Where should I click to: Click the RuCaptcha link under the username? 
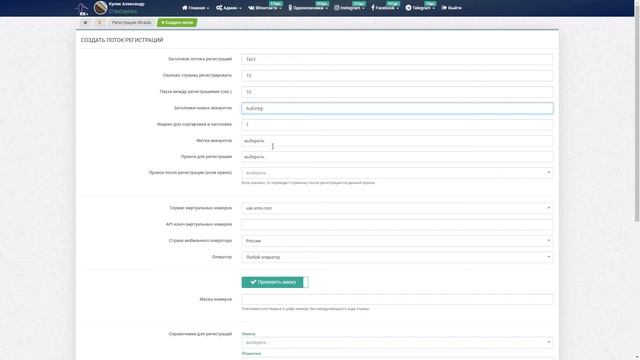tap(123, 12)
